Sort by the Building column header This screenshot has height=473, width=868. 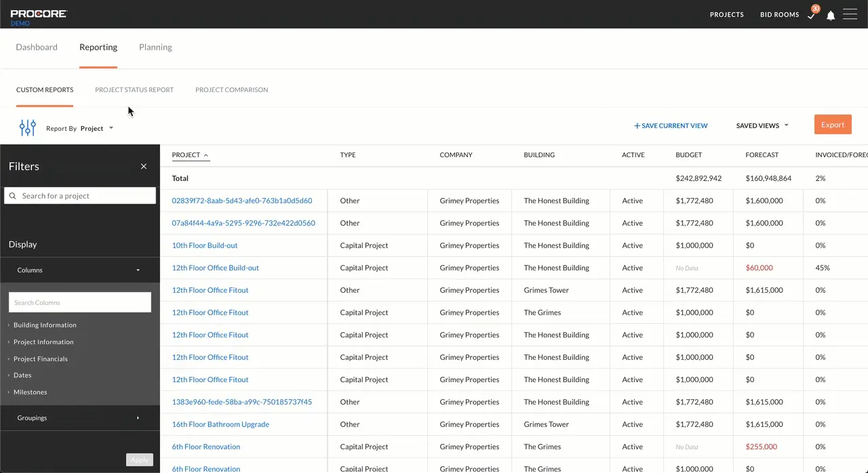pos(539,155)
